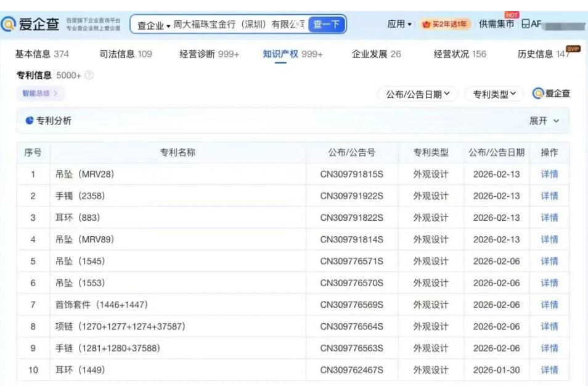View 详情 for 耳环 (1449) patent
Image resolution: width=588 pixels, height=386 pixels.
tap(549, 370)
